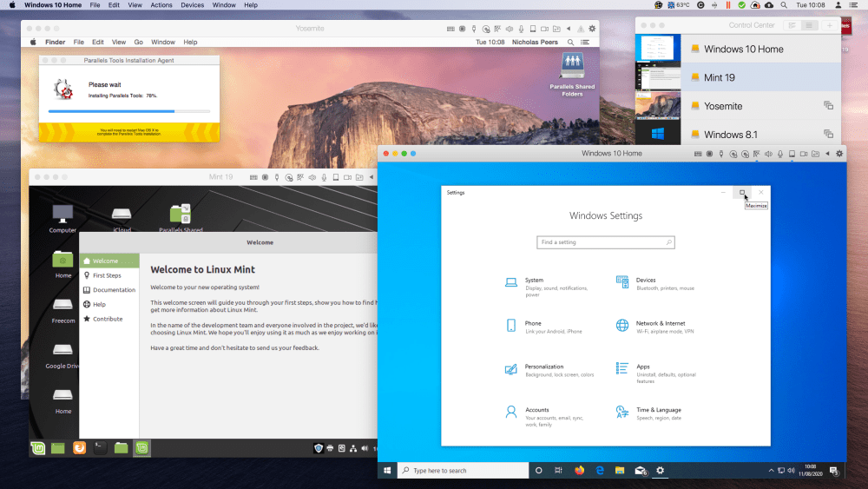Select First Steps in Mint Welcome sidebar
Screen dimensions: 868x489
[x=109, y=275]
